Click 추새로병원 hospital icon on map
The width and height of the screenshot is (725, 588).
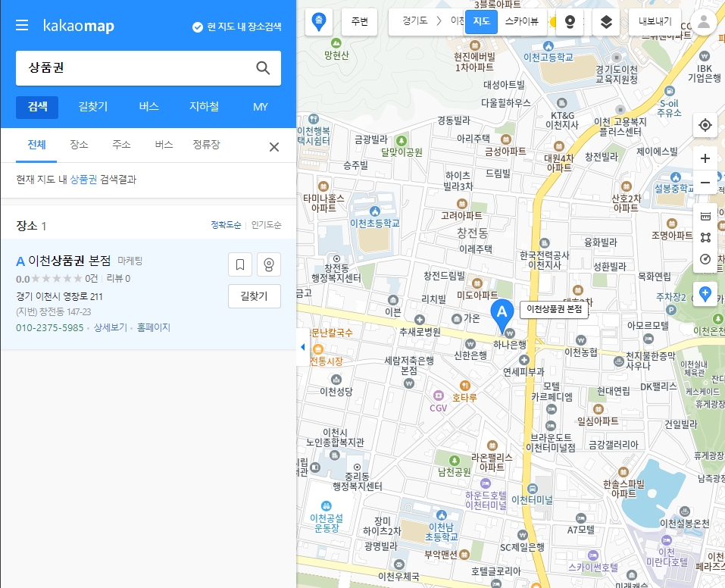(420, 320)
